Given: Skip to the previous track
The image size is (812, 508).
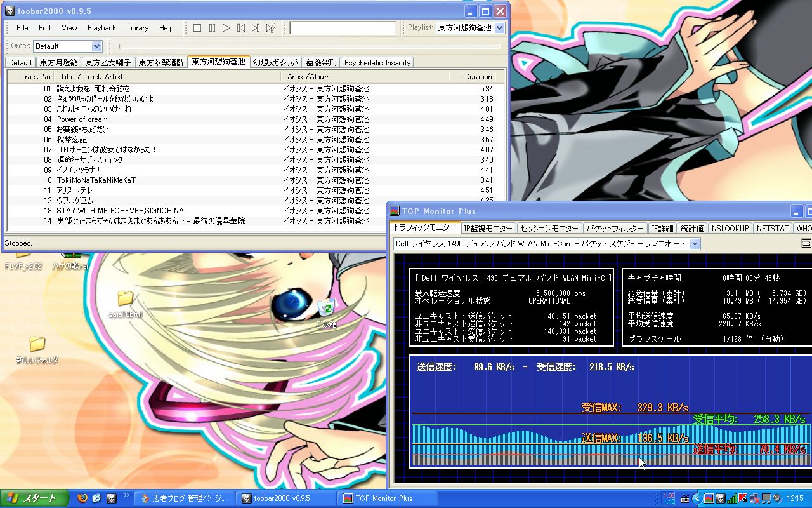Looking at the screenshot, I should point(241,28).
